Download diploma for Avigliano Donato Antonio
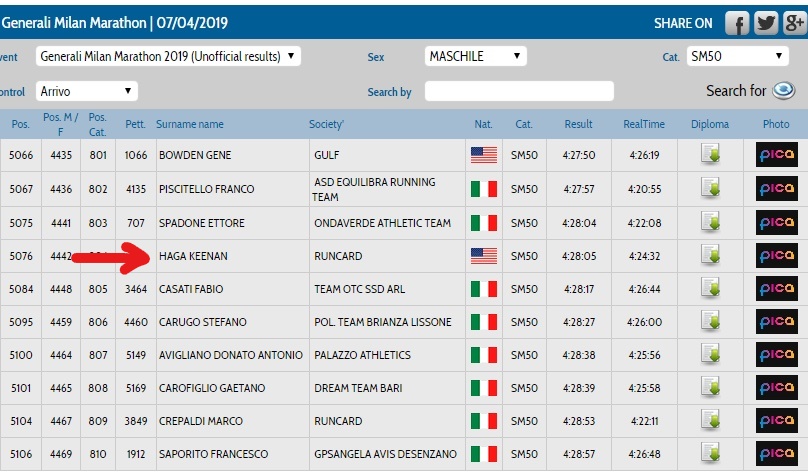 pyautogui.click(x=710, y=354)
